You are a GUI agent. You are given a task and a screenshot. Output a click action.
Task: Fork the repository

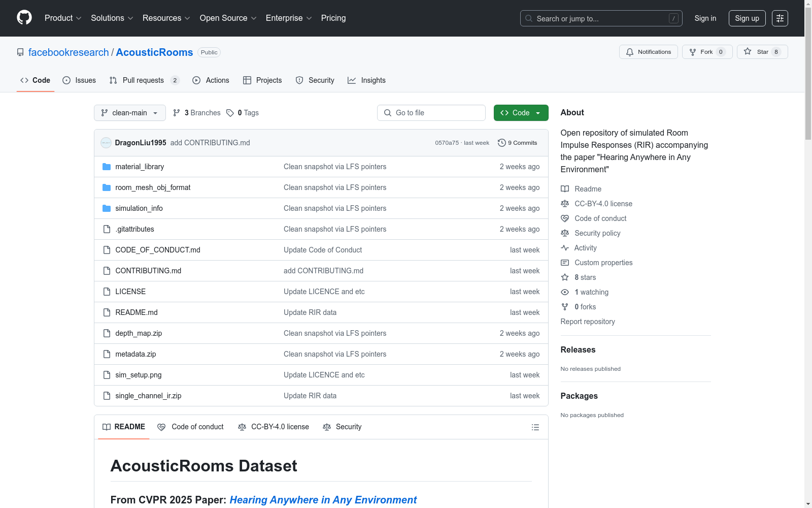pos(707,52)
